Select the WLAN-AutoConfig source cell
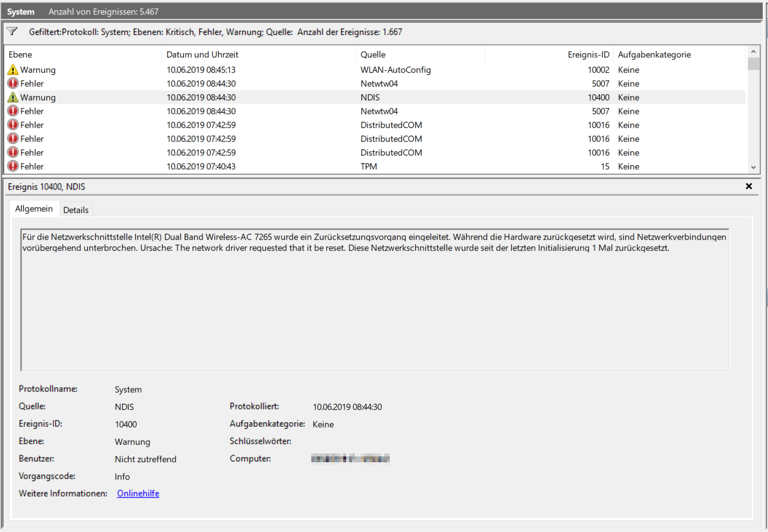The image size is (768, 532). point(396,70)
